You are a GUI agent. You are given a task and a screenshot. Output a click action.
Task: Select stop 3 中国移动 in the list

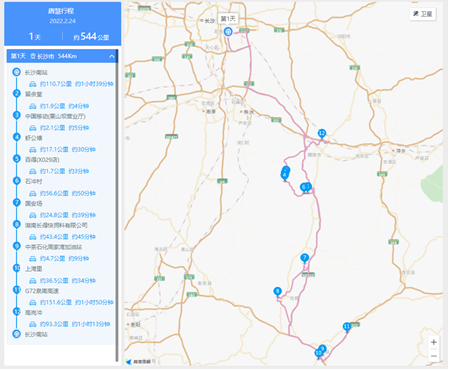click(x=55, y=116)
